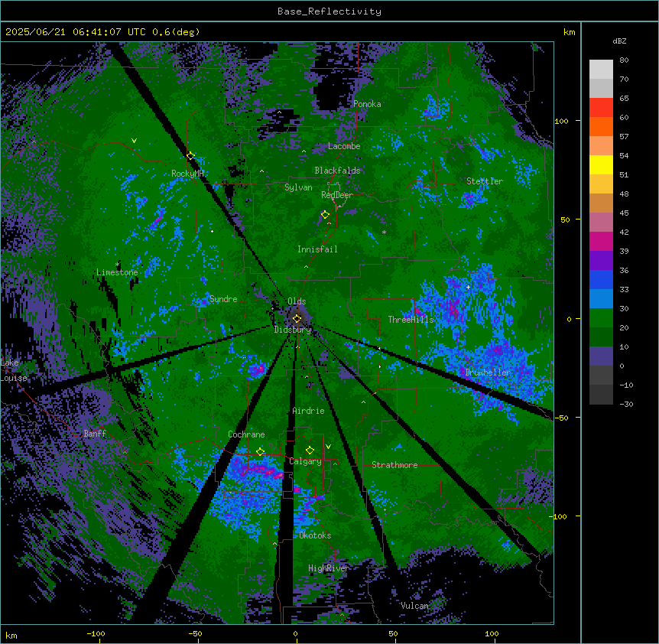The width and height of the screenshot is (659, 644).
Task: Click the Limestone map label
Action: pos(117,272)
